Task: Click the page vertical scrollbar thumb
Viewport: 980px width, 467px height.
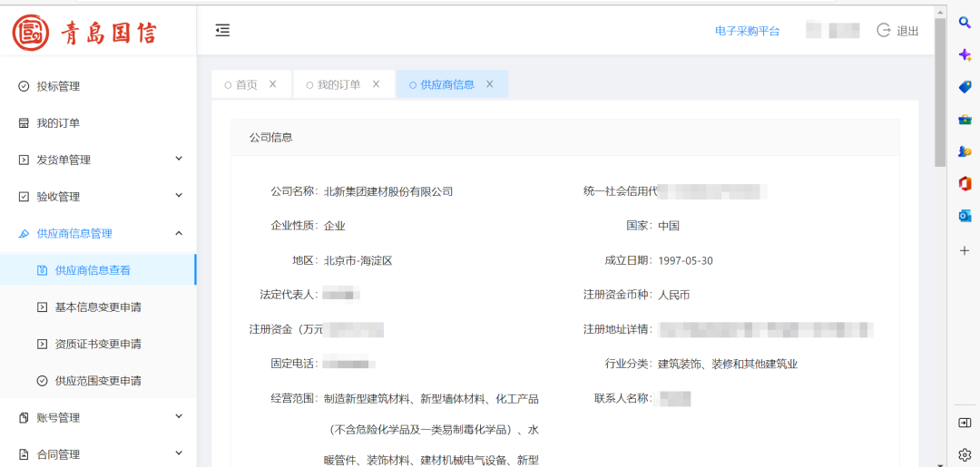Action: [x=940, y=93]
